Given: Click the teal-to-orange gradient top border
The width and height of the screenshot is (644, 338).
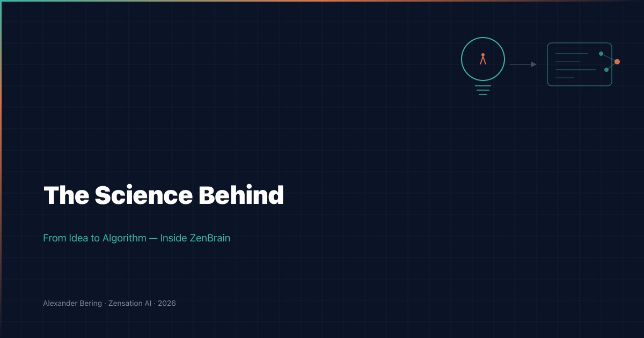Looking at the screenshot, I should pos(322,1).
